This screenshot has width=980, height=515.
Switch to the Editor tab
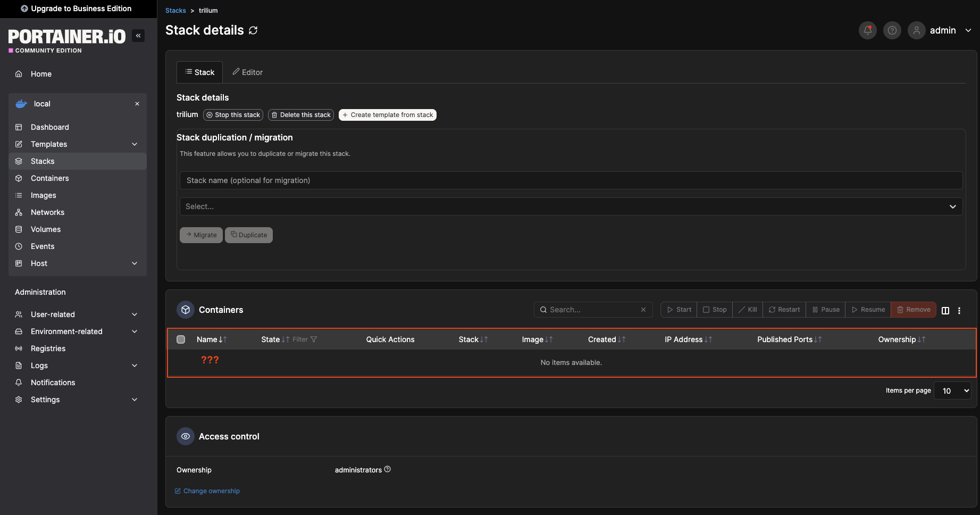click(247, 72)
